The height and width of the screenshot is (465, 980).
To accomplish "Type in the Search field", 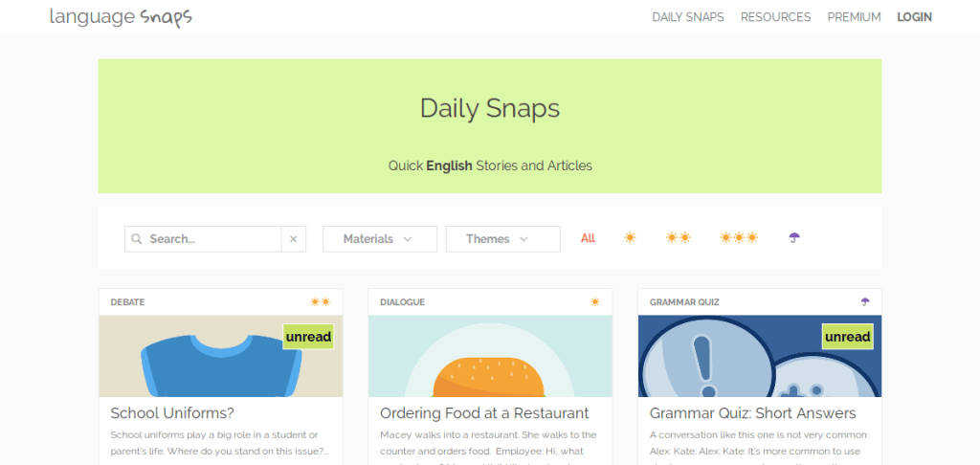I will pos(212,239).
